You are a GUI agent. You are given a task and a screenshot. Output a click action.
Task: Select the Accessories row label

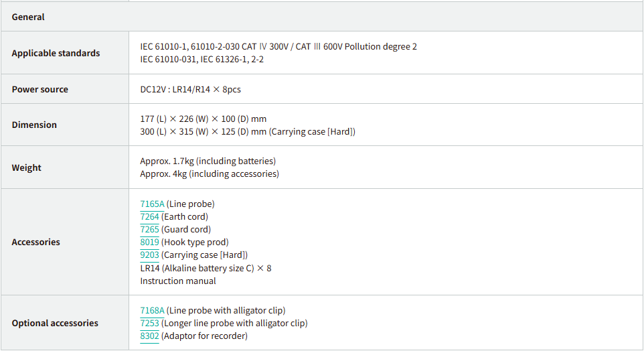35,242
